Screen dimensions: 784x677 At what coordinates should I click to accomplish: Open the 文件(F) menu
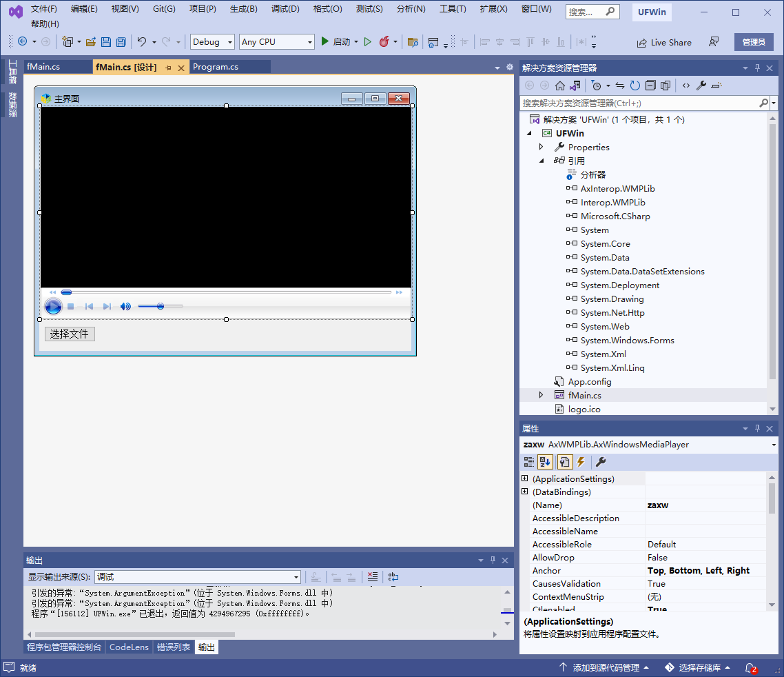(x=44, y=9)
